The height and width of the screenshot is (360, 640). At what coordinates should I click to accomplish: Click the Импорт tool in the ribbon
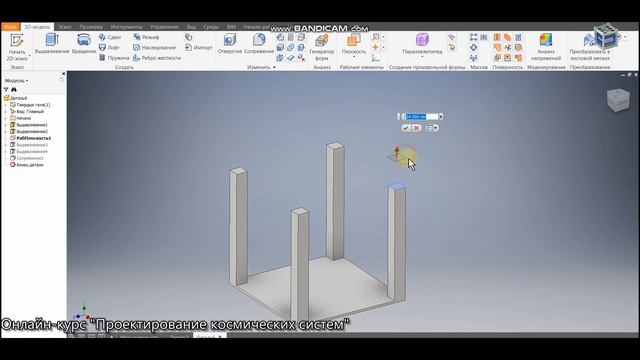[198, 47]
